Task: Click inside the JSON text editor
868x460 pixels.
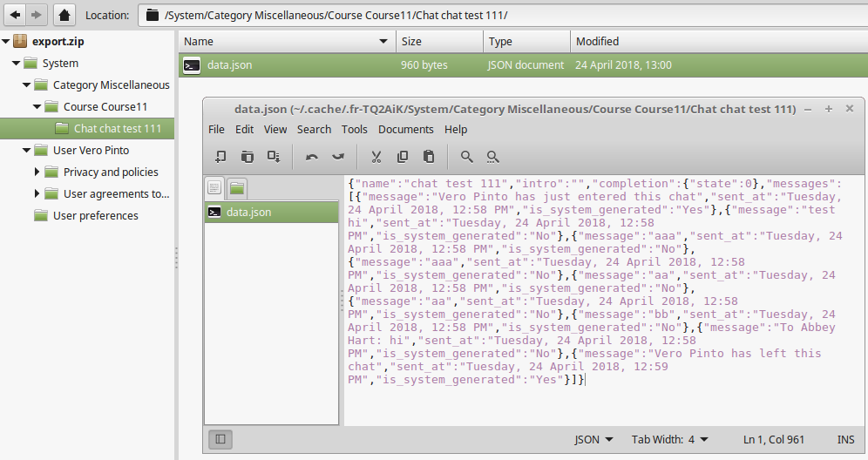Action: point(604,301)
